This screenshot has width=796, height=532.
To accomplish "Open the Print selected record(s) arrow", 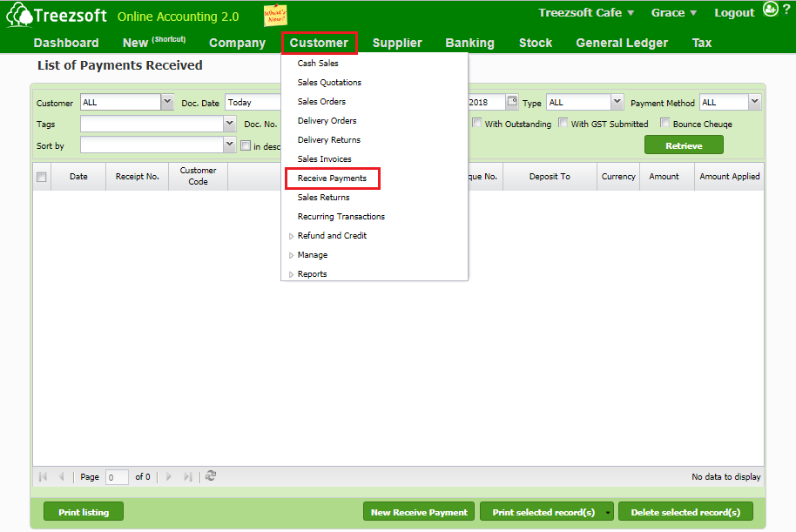I will click(x=608, y=512).
